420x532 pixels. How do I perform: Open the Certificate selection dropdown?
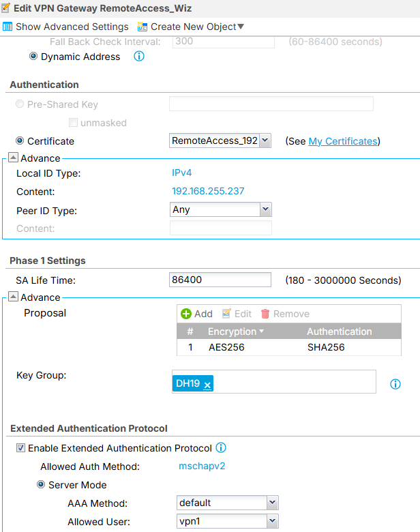(x=265, y=141)
